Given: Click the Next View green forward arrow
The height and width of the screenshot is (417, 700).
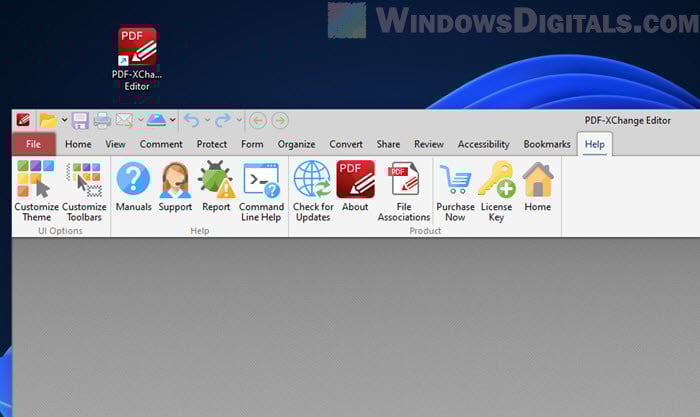Looking at the screenshot, I should 280,121.
